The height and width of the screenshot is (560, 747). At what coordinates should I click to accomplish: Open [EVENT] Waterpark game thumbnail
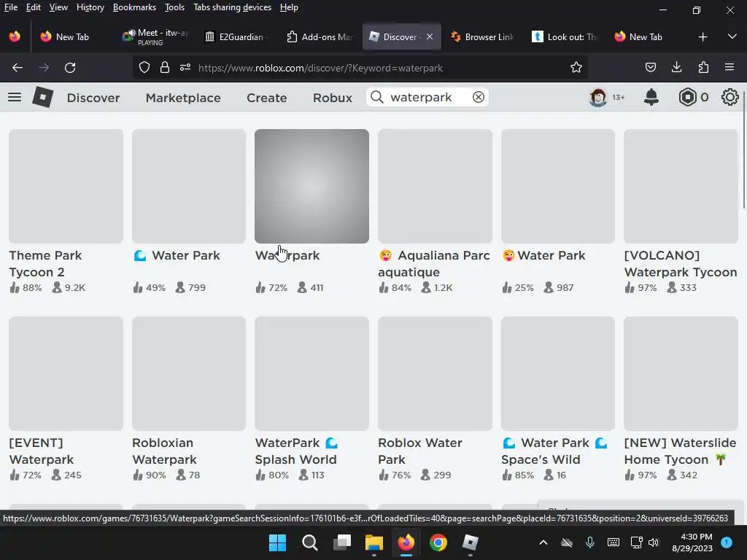coord(66,374)
